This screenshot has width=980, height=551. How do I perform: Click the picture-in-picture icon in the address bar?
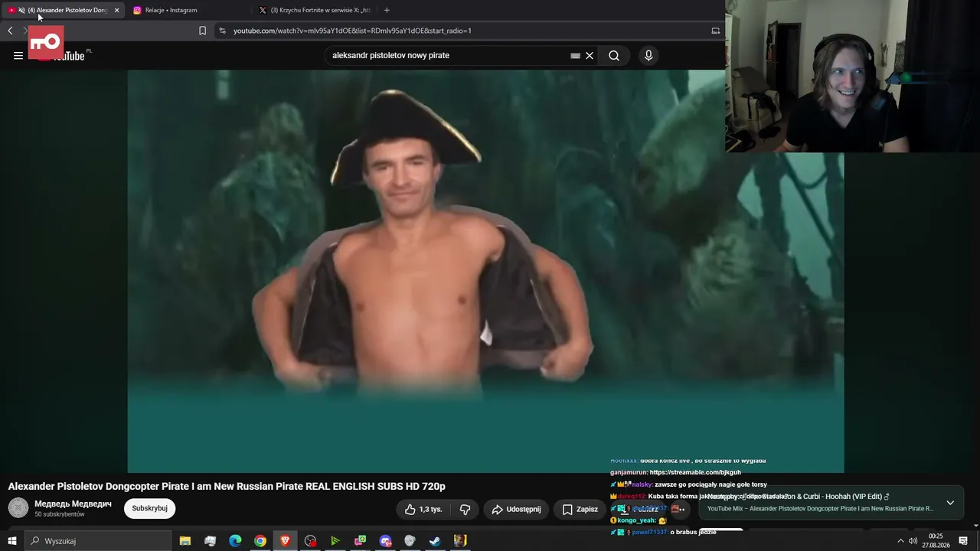click(x=716, y=31)
